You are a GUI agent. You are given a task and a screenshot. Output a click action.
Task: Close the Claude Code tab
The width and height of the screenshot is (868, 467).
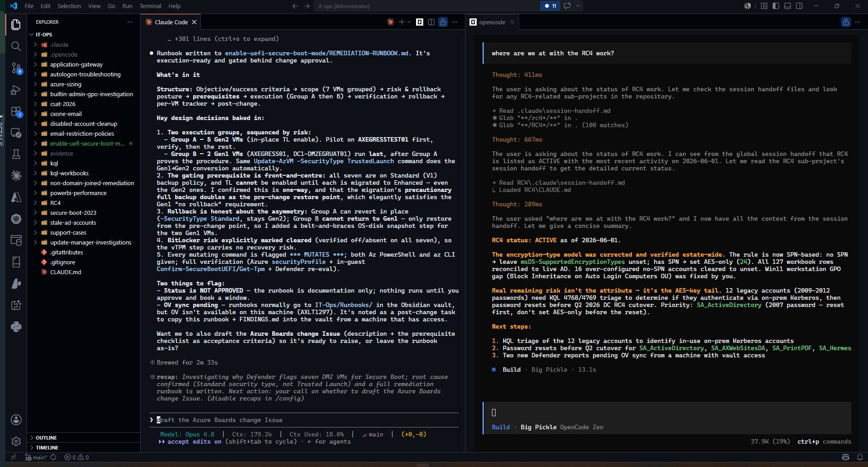click(x=194, y=22)
